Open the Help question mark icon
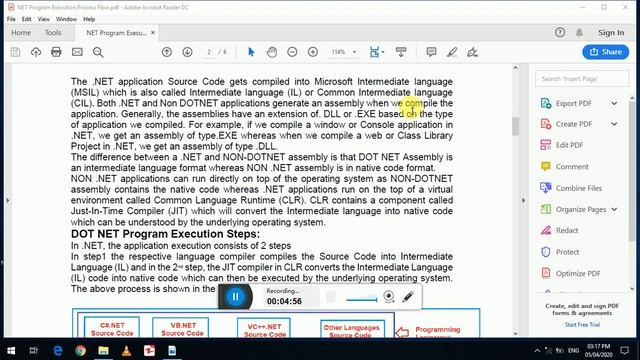640x360 pixels. click(560, 32)
